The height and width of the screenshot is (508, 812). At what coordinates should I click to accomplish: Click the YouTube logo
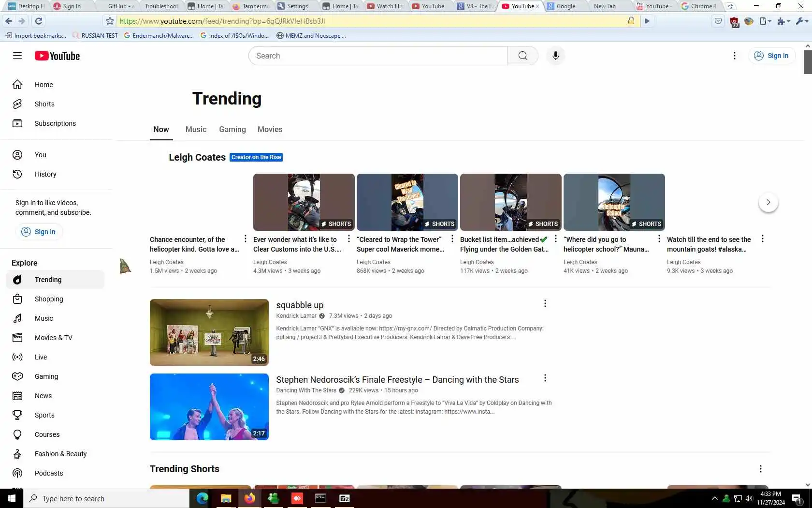click(57, 56)
